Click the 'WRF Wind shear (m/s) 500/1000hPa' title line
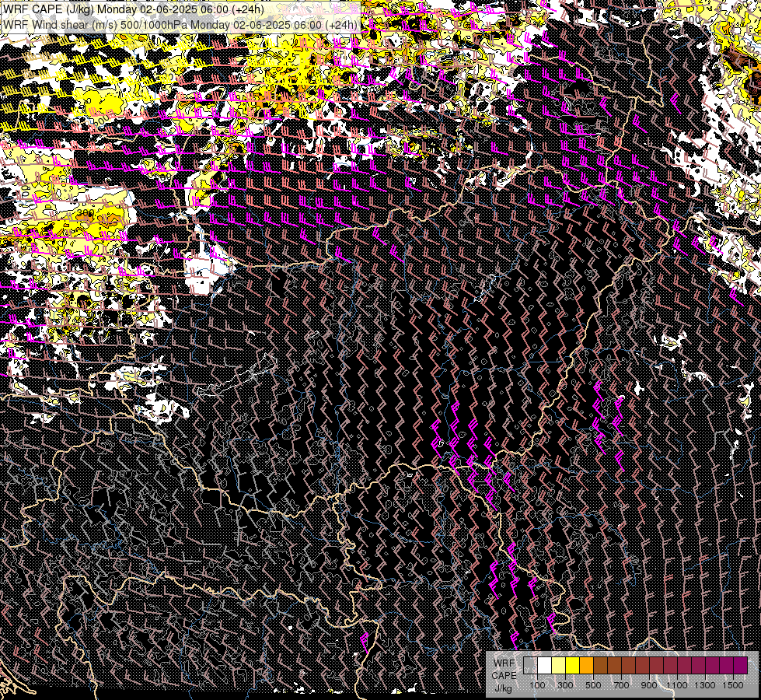The image size is (761, 700). (180, 25)
